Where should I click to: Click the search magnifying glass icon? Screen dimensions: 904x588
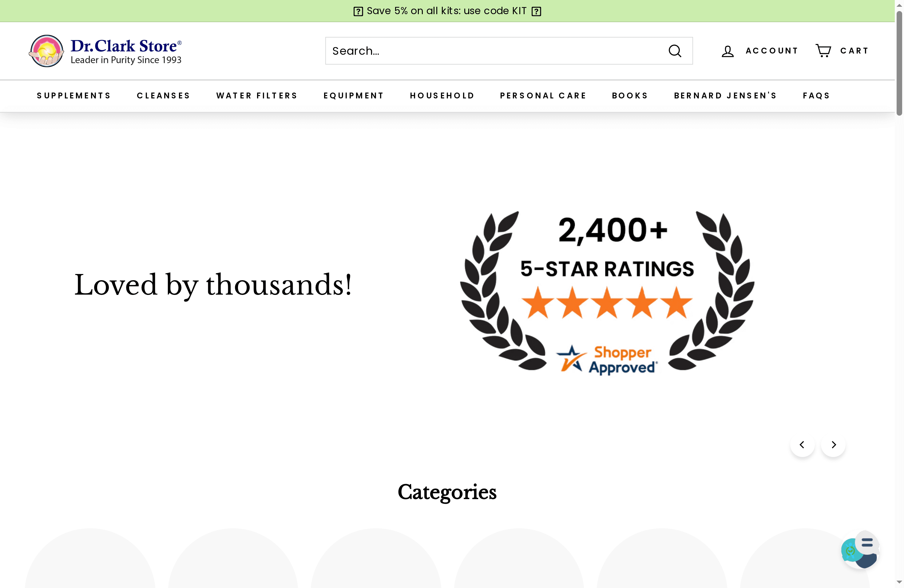click(675, 50)
